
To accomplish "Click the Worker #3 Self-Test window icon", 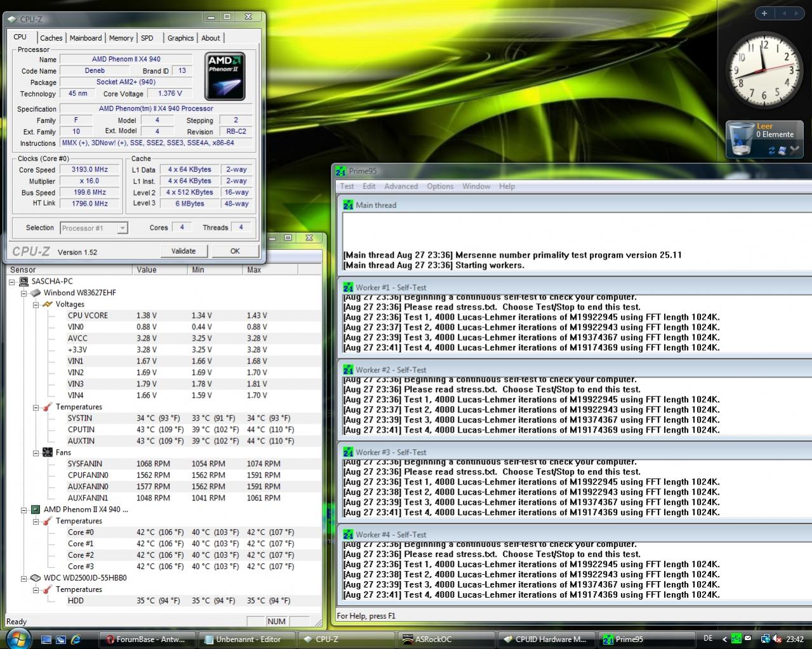I will 348,452.
